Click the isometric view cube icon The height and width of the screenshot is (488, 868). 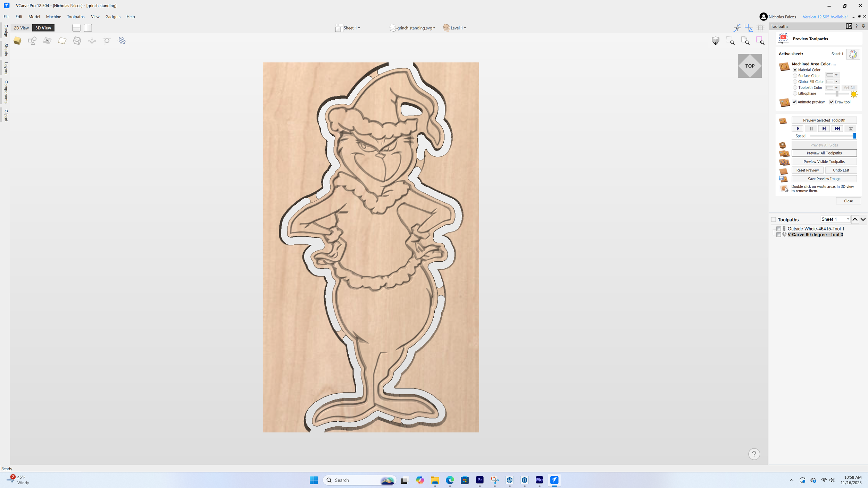click(x=716, y=41)
